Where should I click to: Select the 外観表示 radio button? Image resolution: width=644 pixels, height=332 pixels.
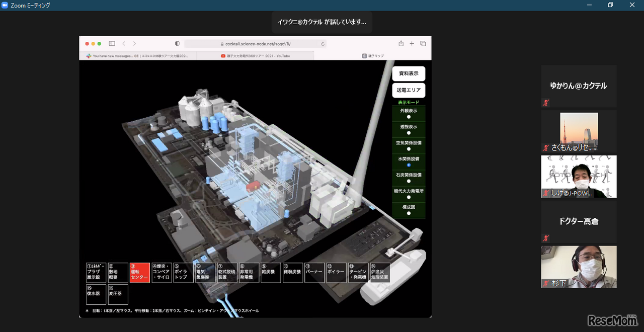[409, 117]
